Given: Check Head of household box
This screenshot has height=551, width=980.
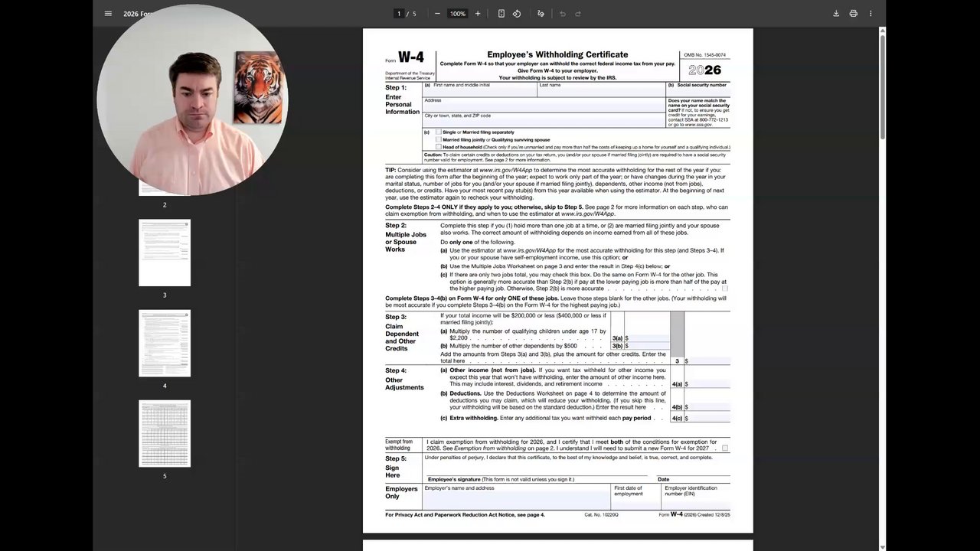Looking at the screenshot, I should pos(439,147).
